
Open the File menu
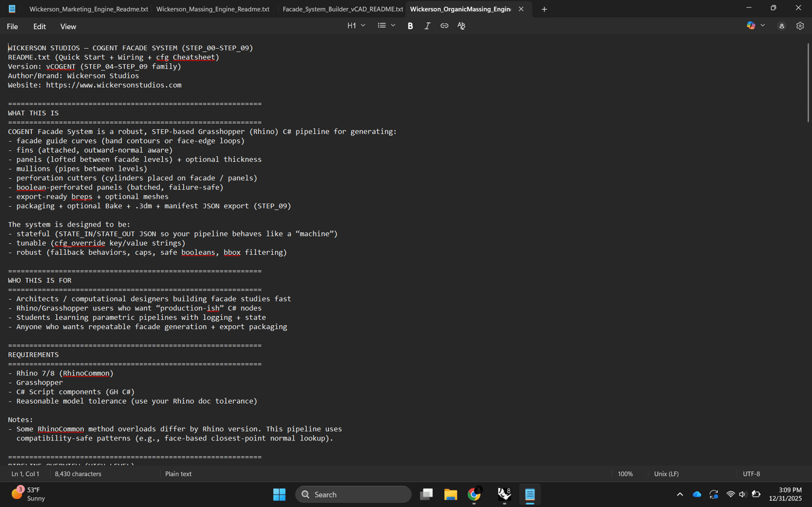pos(12,27)
